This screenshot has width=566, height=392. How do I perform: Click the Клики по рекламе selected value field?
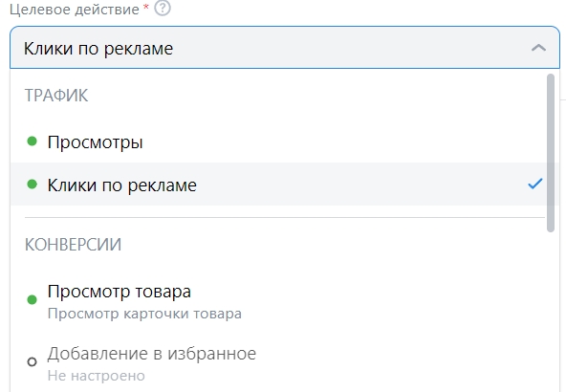click(285, 47)
